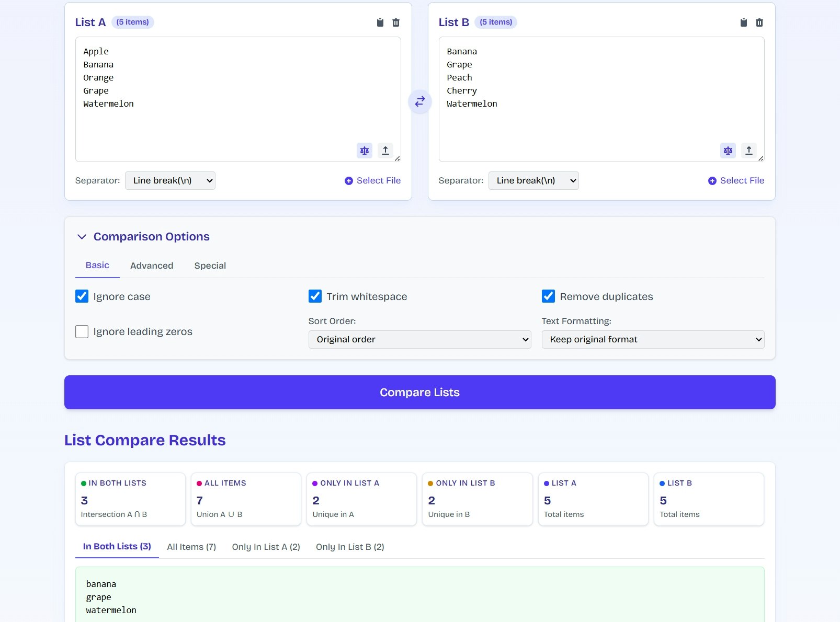Click the Only In List B stat card
The height and width of the screenshot is (622, 840).
[x=478, y=499]
